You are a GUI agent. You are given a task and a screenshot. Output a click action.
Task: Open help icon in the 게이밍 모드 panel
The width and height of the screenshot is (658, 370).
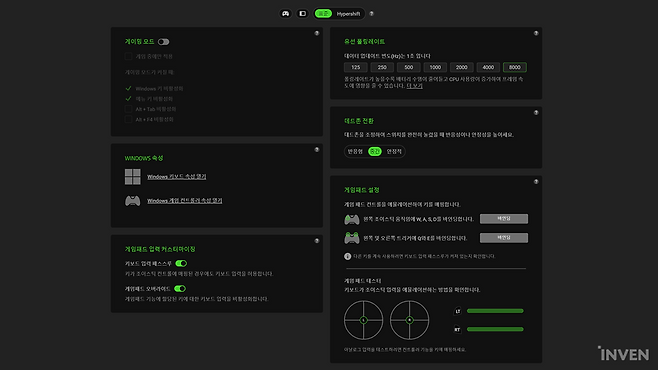click(317, 33)
